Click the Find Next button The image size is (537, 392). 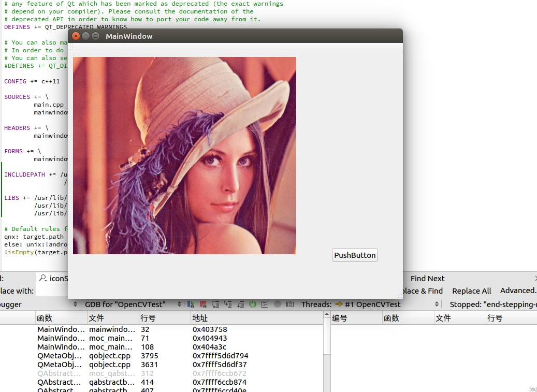(x=427, y=279)
